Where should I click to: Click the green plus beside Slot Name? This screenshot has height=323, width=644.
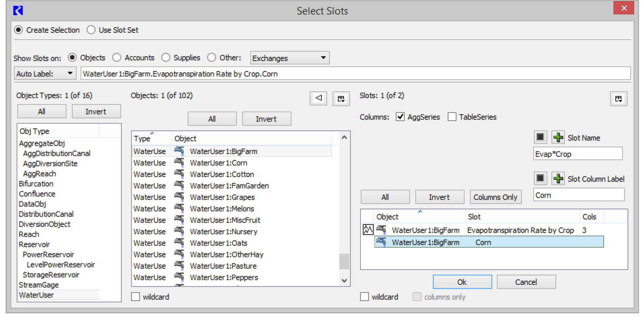pyautogui.click(x=558, y=137)
